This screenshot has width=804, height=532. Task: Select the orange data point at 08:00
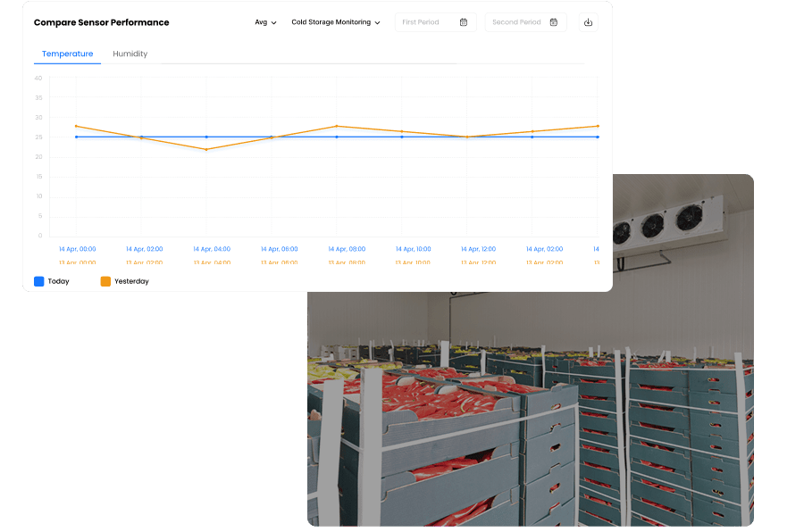[x=337, y=126]
